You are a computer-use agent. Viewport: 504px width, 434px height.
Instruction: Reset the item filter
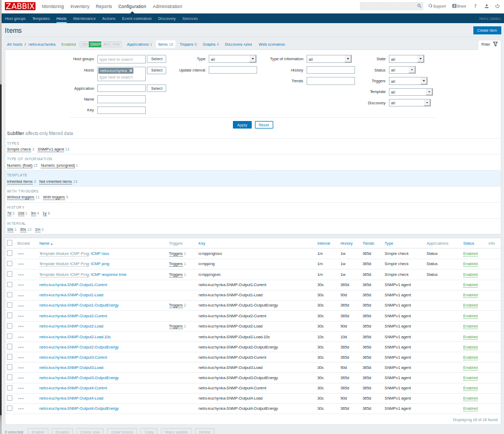pos(264,125)
